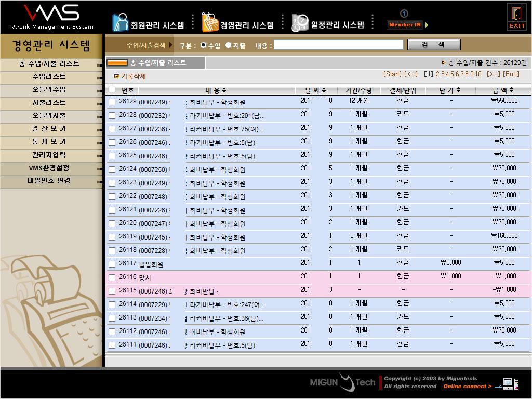Go to [Start] page link
Viewport: 532px width, 399px height.
[393, 74]
